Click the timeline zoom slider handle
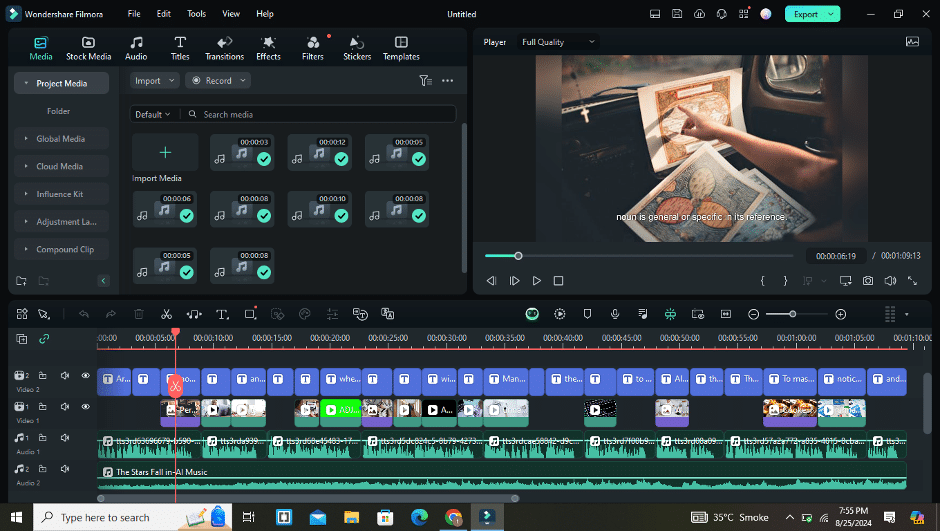The height and width of the screenshot is (531, 941). (x=793, y=314)
